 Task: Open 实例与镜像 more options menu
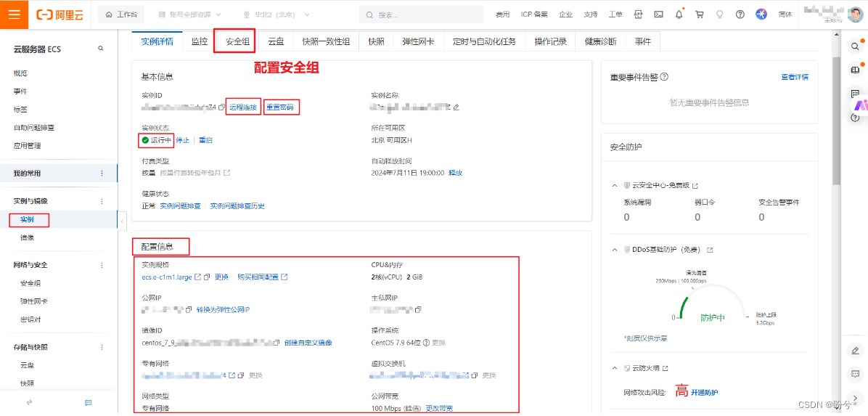(x=102, y=201)
